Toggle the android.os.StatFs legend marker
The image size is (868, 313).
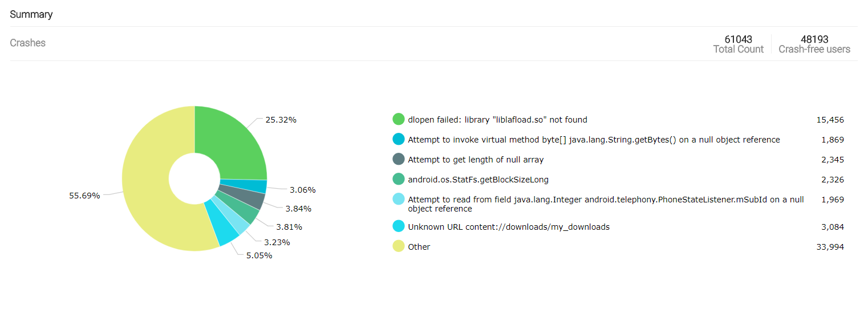[399, 180]
